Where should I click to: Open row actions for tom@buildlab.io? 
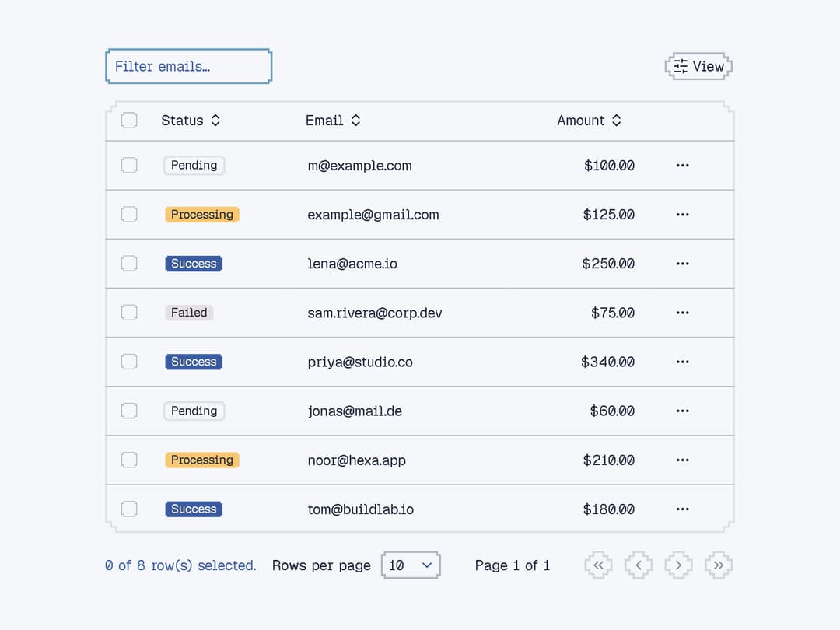point(682,509)
